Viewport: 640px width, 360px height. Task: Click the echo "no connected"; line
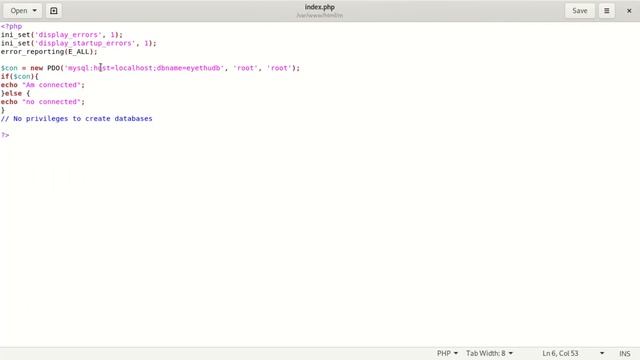pos(43,102)
